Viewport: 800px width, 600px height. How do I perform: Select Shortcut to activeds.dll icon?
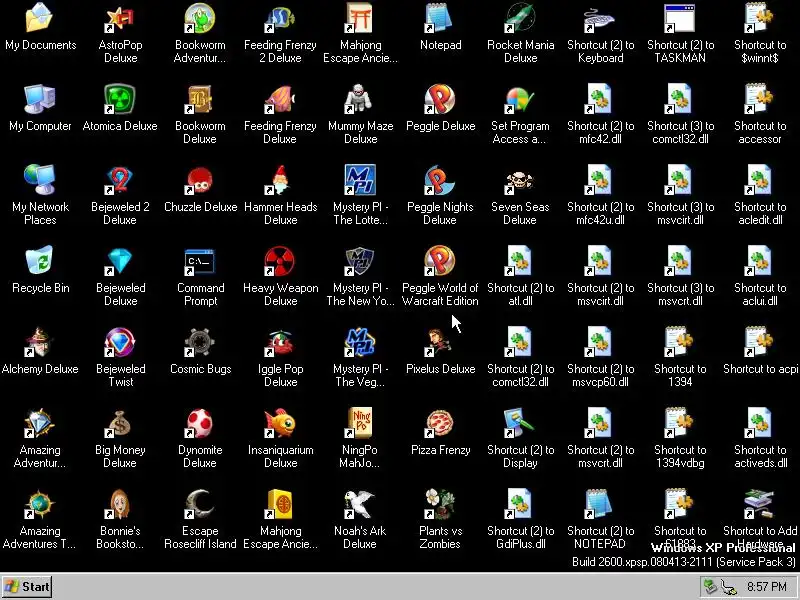pyautogui.click(x=760, y=423)
